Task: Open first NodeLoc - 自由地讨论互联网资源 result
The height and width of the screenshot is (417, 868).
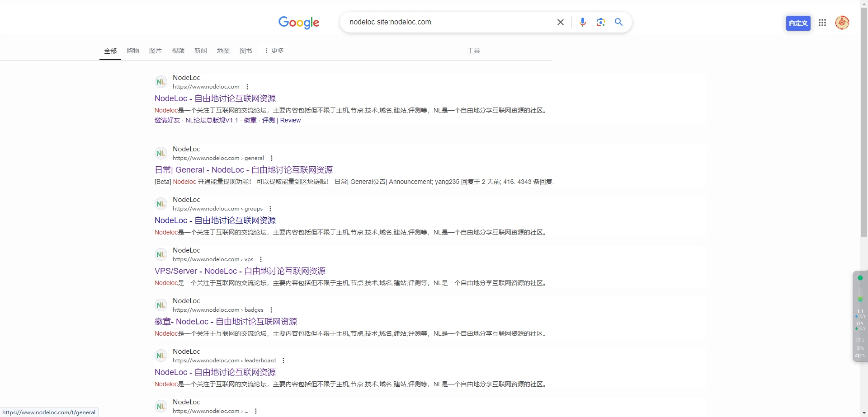Action: (x=215, y=98)
